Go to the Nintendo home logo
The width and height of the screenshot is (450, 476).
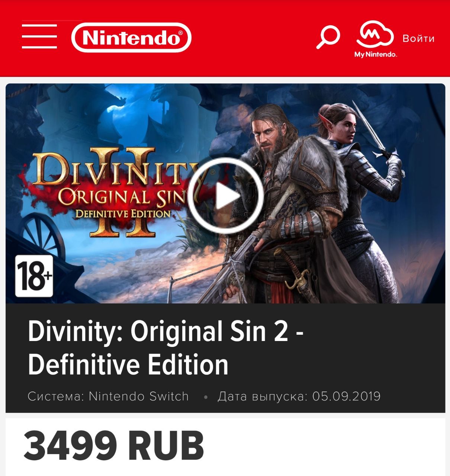pyautogui.click(x=131, y=37)
